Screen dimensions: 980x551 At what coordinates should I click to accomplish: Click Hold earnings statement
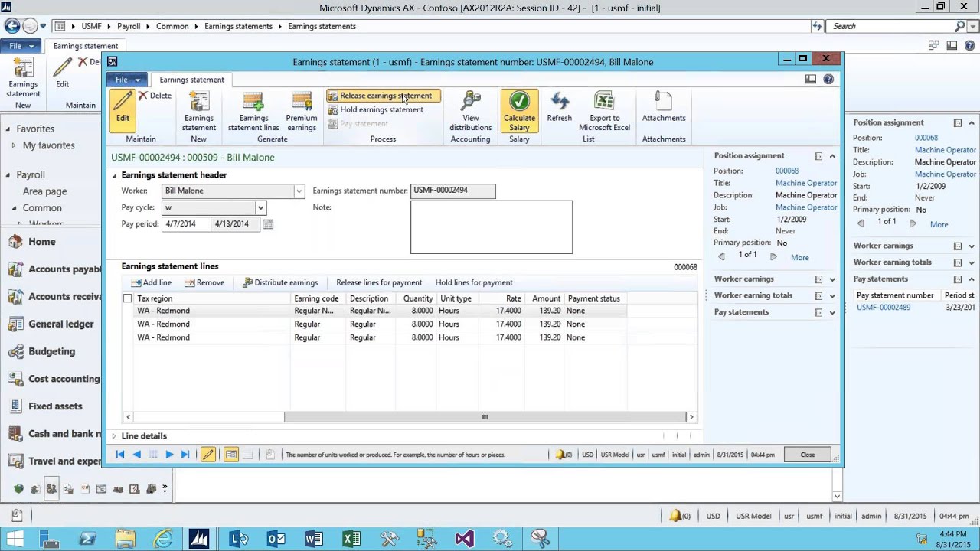tap(376, 109)
